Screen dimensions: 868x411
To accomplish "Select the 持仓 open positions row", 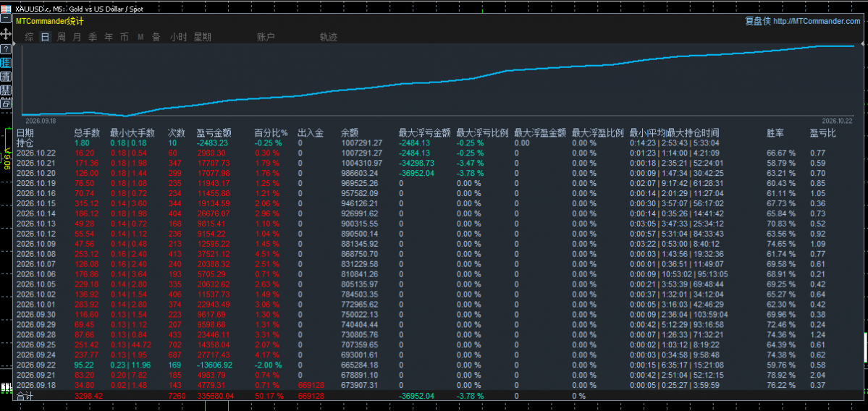I will 437,143.
